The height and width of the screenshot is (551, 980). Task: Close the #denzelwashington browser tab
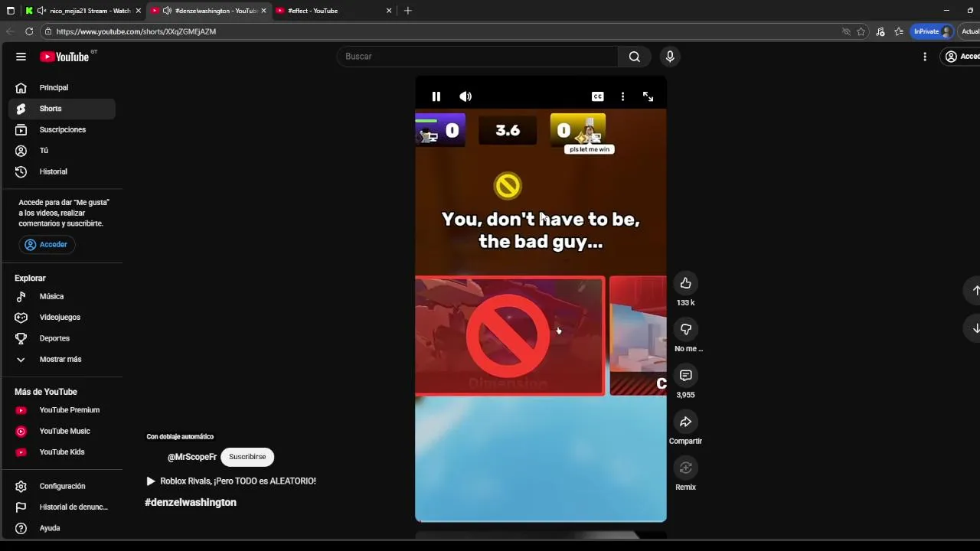click(x=263, y=11)
